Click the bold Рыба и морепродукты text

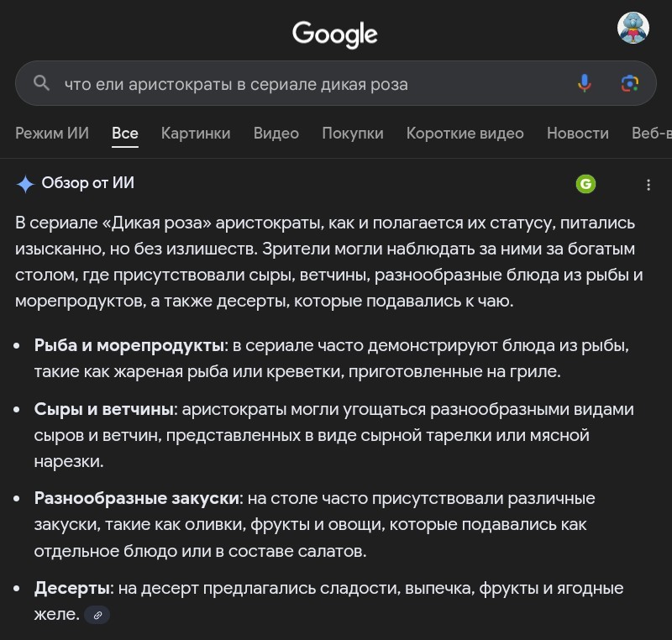(x=129, y=345)
